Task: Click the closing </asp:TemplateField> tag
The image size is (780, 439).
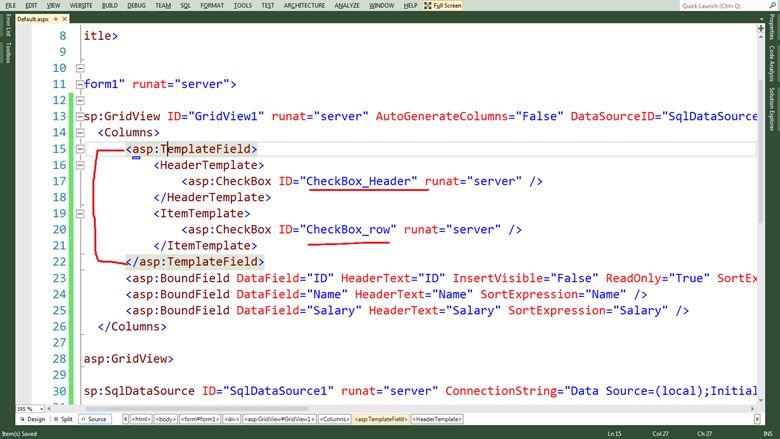Action: click(x=195, y=262)
